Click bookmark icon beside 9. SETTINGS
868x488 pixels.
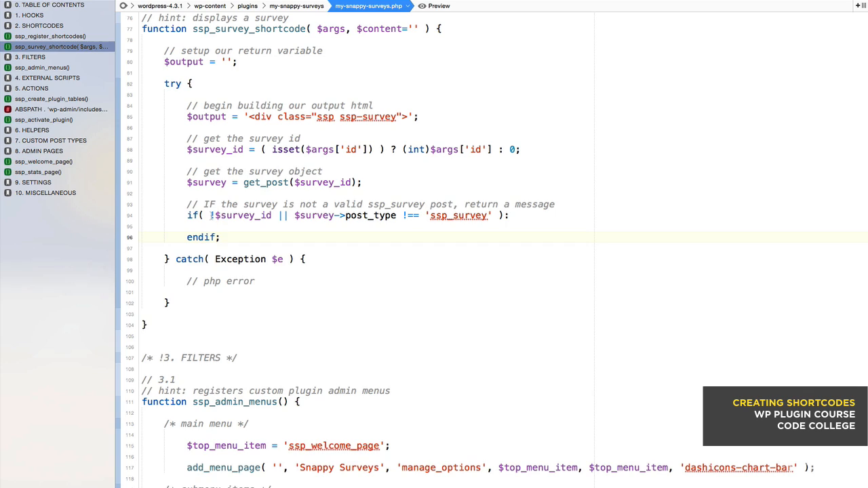click(8, 182)
